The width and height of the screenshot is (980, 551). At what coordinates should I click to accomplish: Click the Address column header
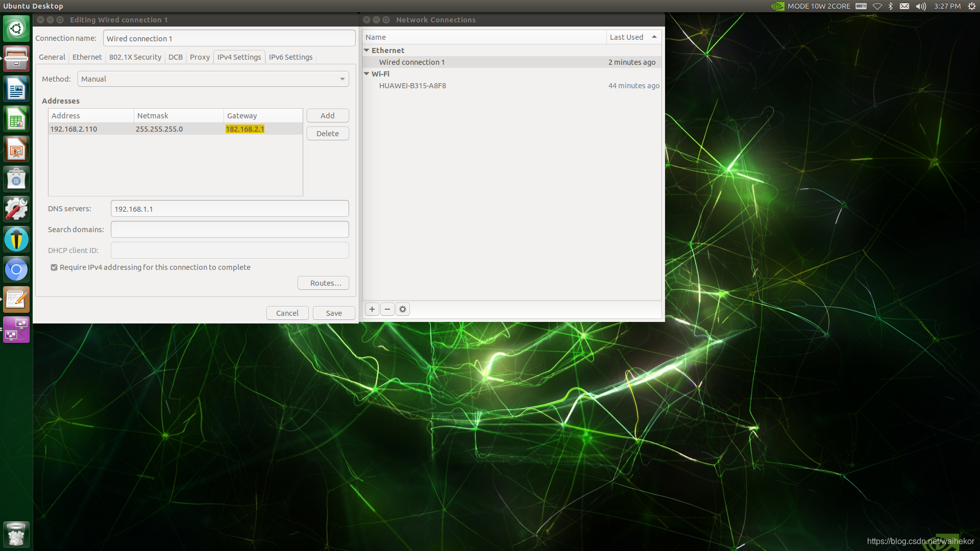pyautogui.click(x=91, y=116)
